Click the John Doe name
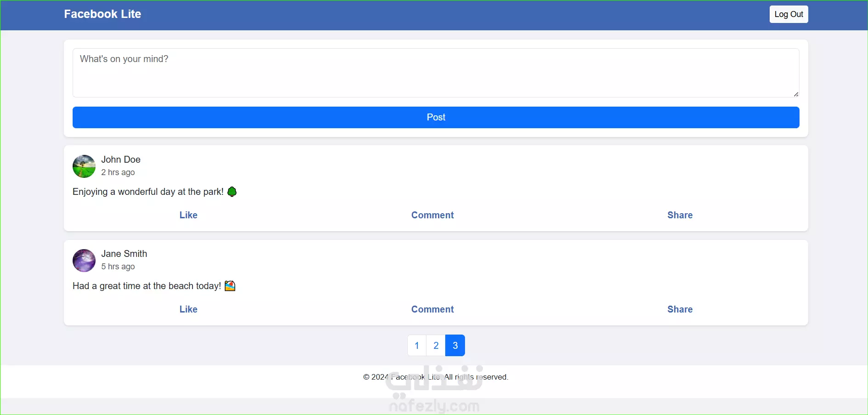The height and width of the screenshot is (415, 868). pyautogui.click(x=121, y=159)
